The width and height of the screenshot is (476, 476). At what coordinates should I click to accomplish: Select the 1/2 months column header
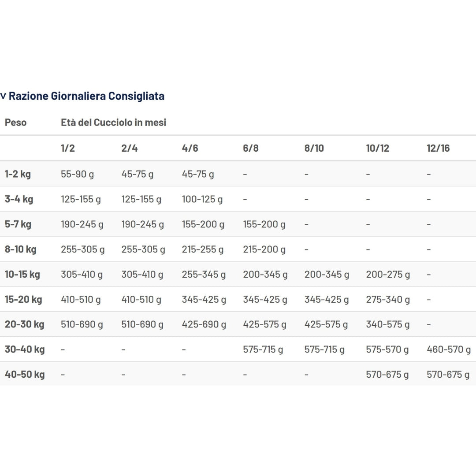click(x=68, y=148)
